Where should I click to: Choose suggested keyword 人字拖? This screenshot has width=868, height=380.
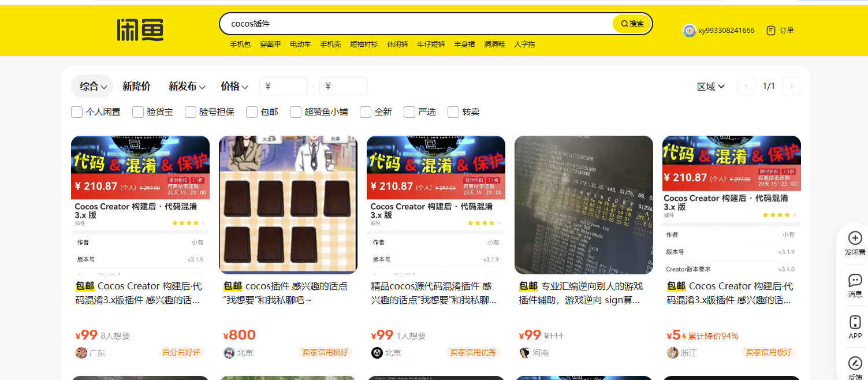pyautogui.click(x=524, y=44)
